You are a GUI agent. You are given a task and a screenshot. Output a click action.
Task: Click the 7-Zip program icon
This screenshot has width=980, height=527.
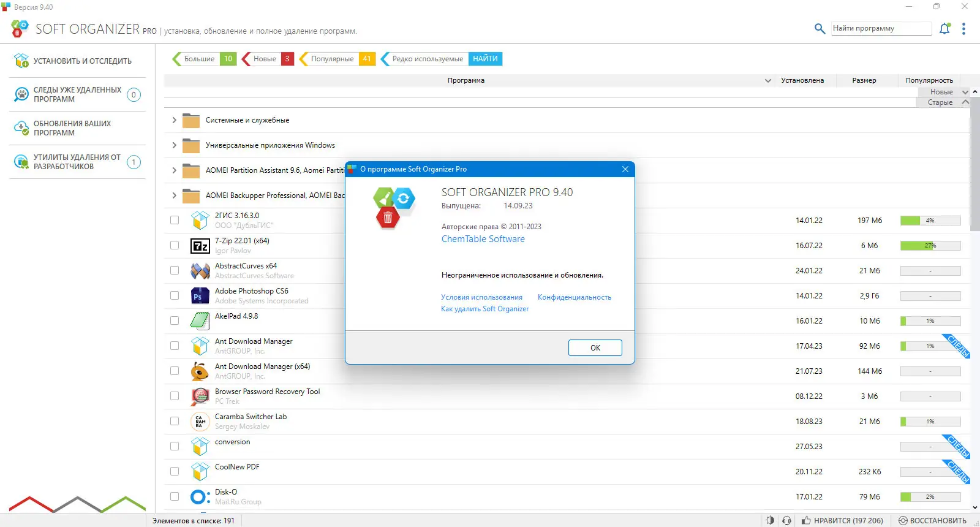click(x=200, y=246)
